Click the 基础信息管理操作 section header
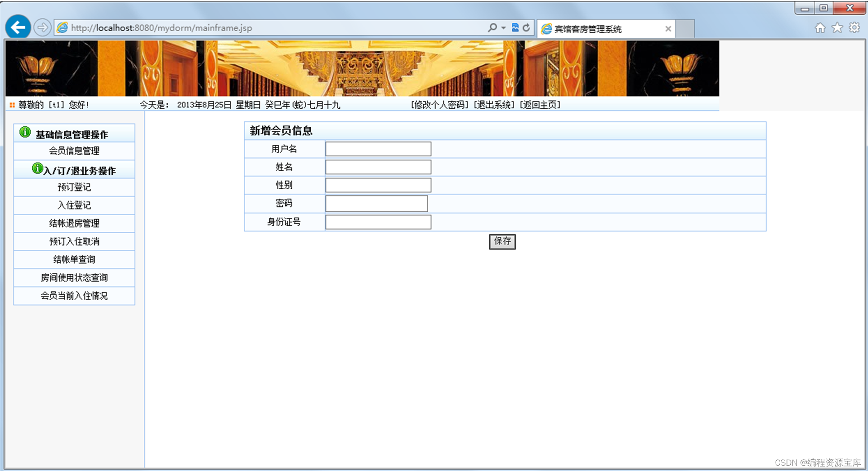 [x=74, y=133]
